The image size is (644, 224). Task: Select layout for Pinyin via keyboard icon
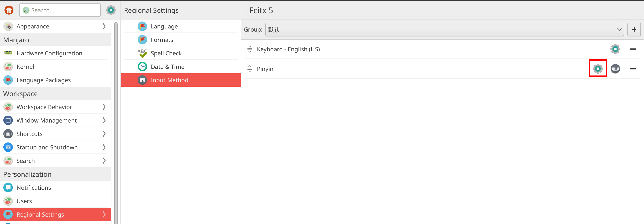point(615,69)
